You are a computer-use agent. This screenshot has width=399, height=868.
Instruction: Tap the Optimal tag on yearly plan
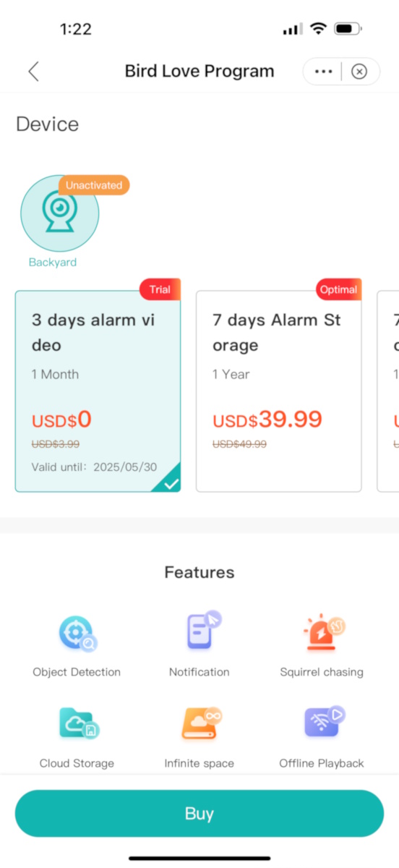click(338, 289)
